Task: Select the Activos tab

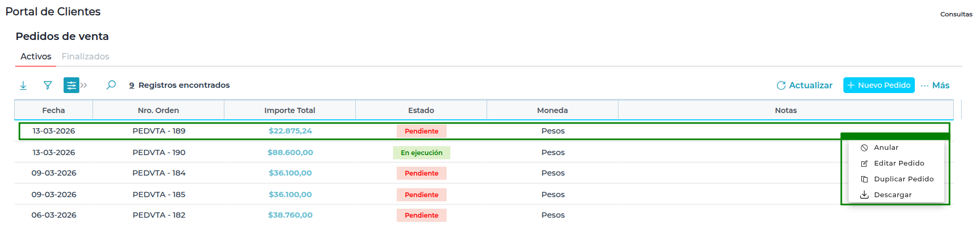Action: (36, 56)
